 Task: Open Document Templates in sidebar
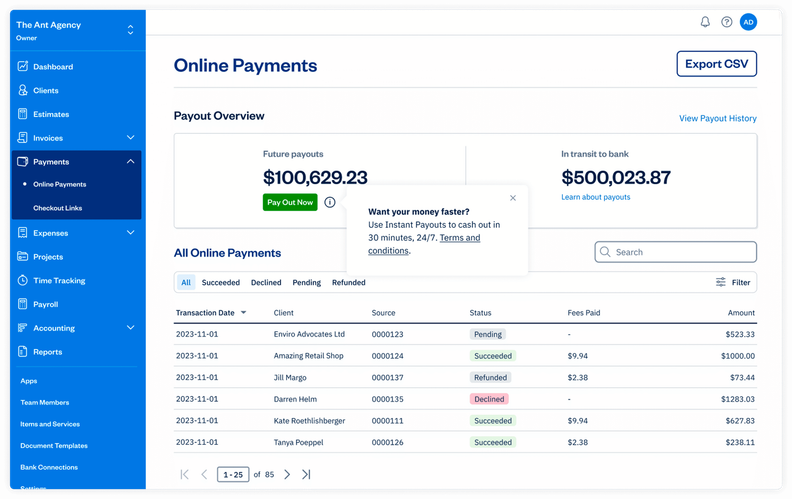click(54, 445)
